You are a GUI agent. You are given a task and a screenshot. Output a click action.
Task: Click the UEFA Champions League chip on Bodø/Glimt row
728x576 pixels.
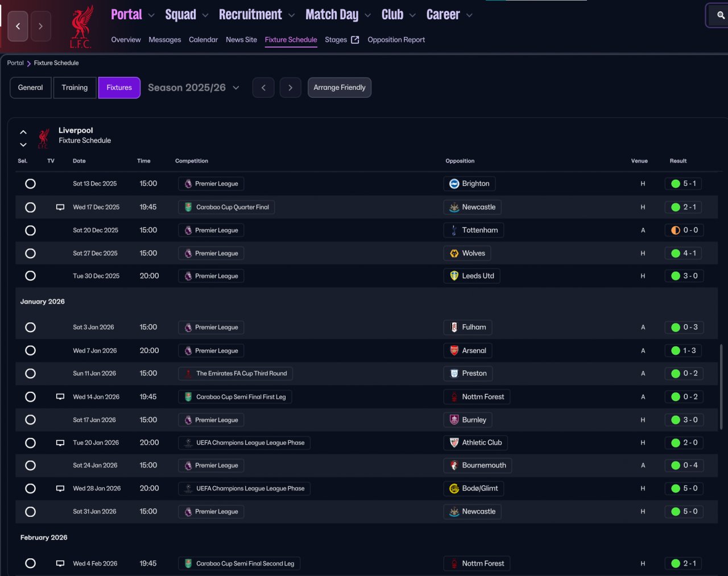245,488
